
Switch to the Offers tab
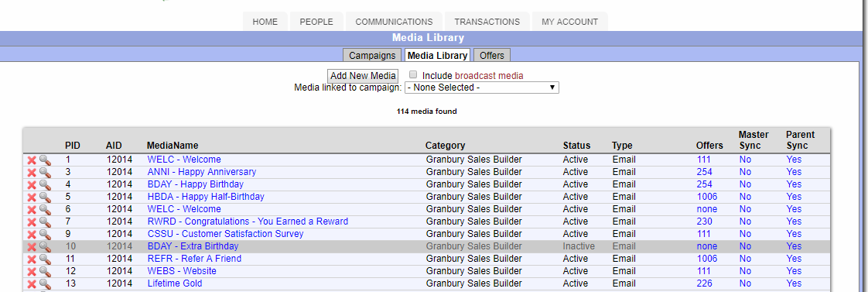coord(492,56)
